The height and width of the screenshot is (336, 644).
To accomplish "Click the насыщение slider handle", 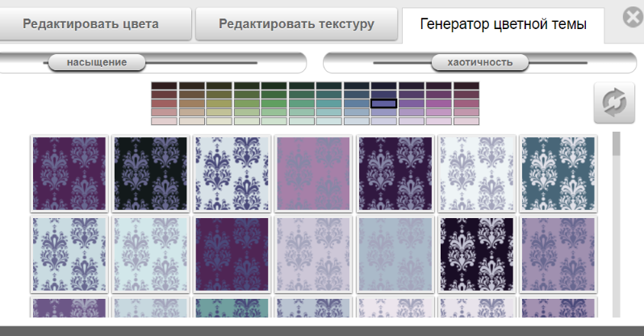I will 97,62.
